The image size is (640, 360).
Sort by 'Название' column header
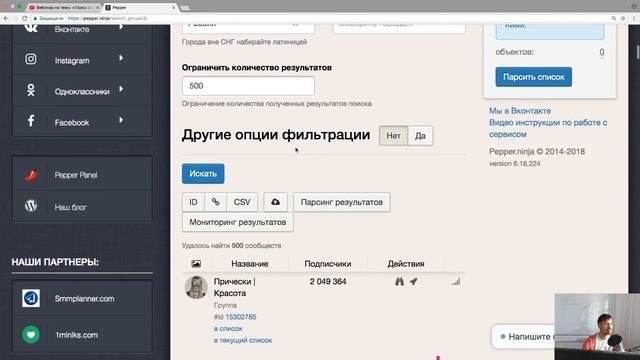pos(249,264)
